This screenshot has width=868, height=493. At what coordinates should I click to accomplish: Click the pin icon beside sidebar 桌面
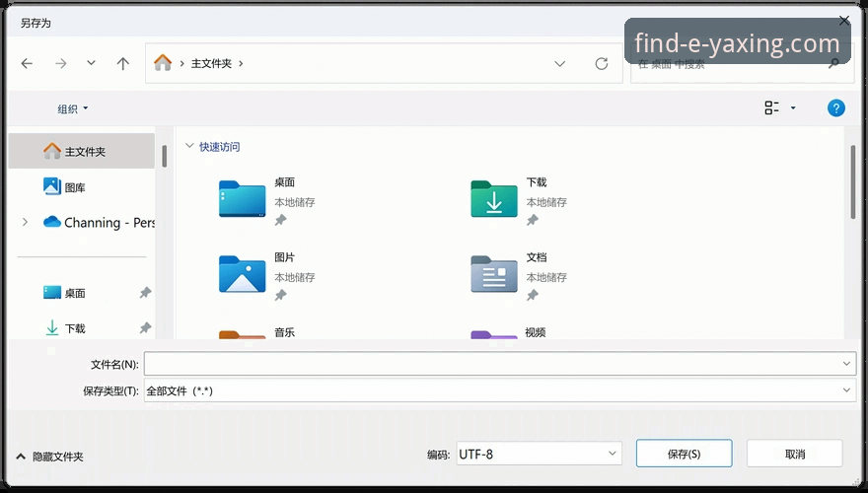[x=145, y=293]
